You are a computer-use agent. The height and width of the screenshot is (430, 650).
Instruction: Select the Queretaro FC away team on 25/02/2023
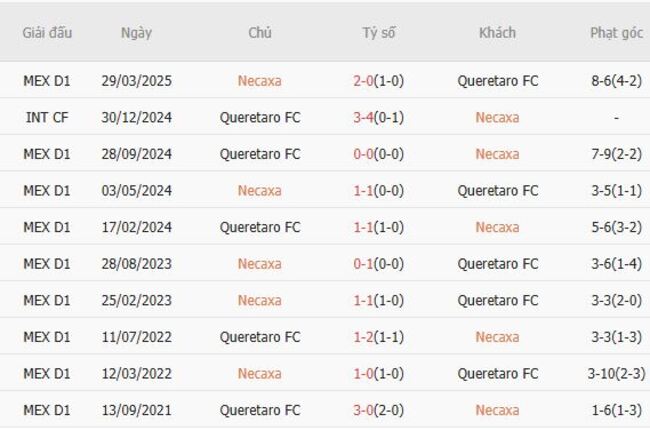click(x=497, y=300)
